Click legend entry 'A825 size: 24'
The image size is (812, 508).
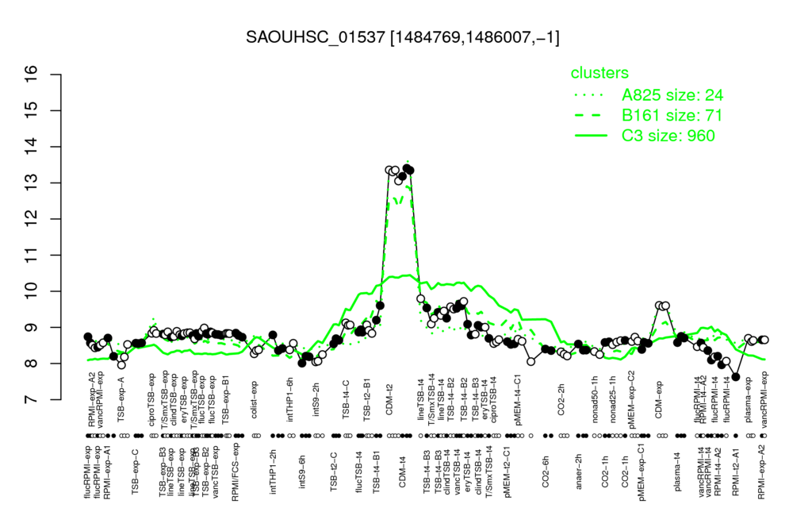pyautogui.click(x=672, y=95)
